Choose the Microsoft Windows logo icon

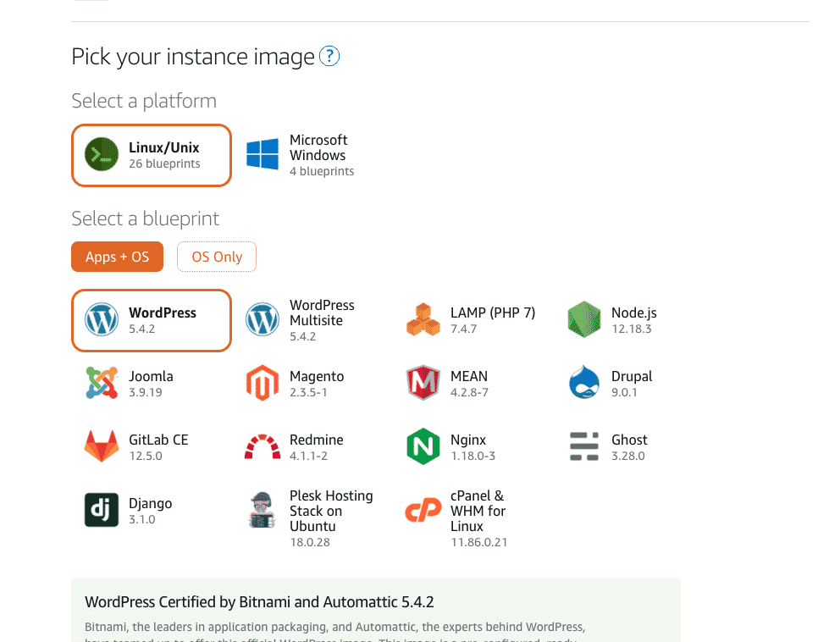[262, 154]
